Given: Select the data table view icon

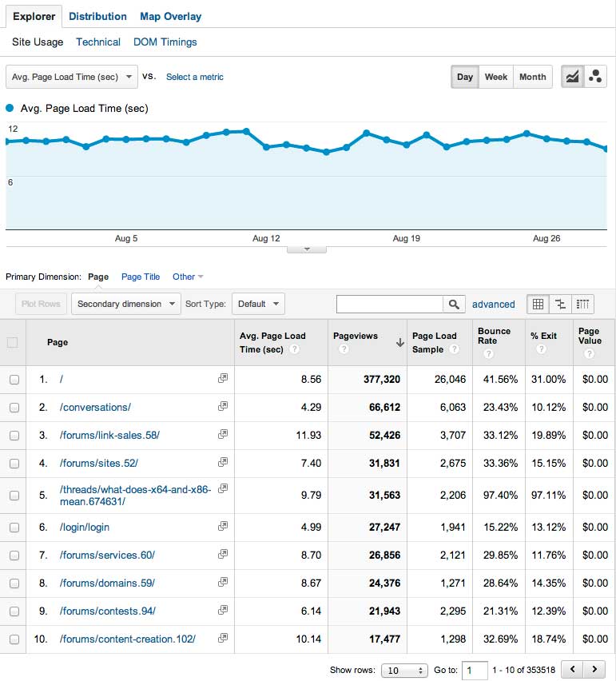Looking at the screenshot, I should tap(538, 304).
